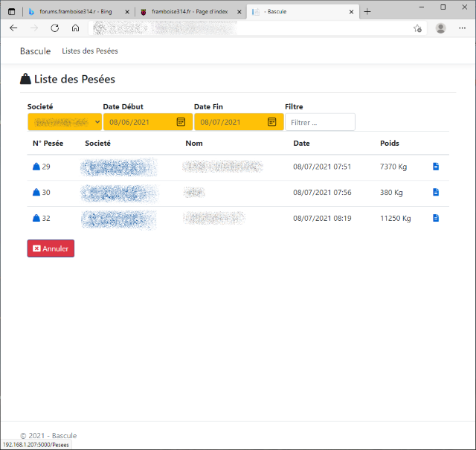The image size is (476, 450).
Task: Click the red Annuler button
Action: click(x=51, y=248)
